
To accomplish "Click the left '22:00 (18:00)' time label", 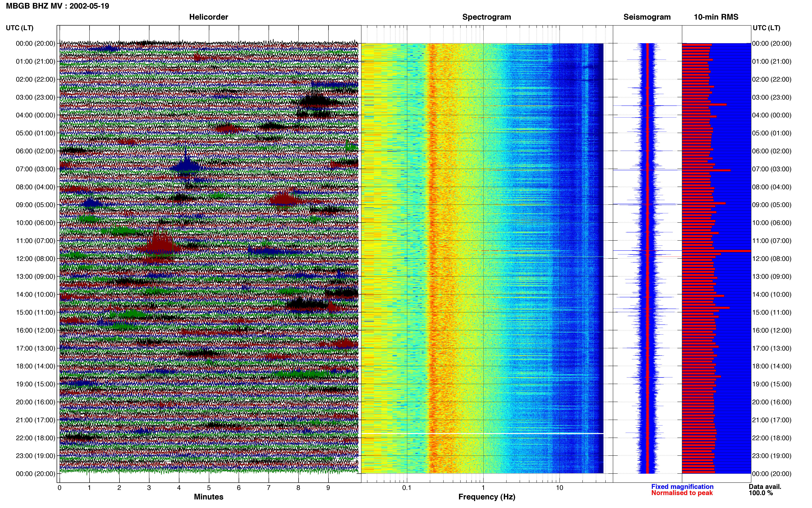I will (35, 438).
